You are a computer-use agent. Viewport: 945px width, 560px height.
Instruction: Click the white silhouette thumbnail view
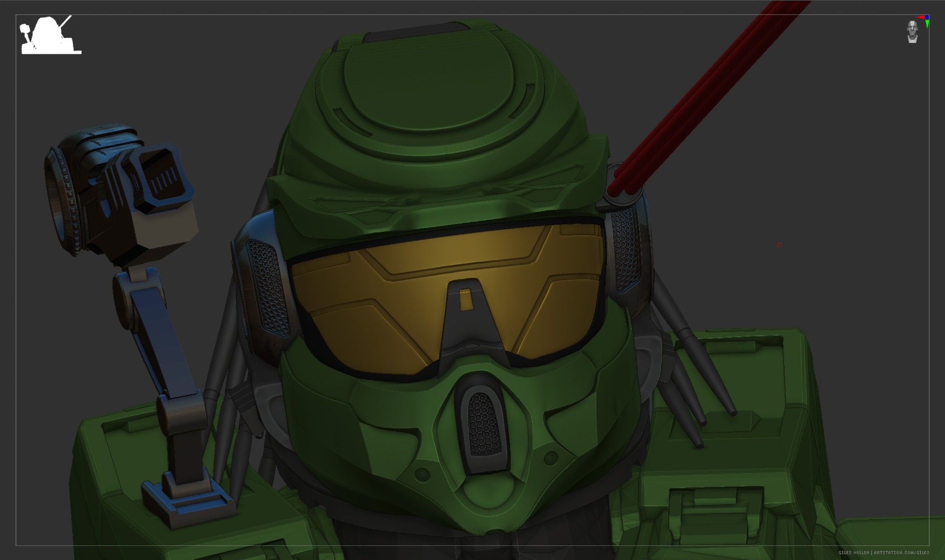coord(51,34)
